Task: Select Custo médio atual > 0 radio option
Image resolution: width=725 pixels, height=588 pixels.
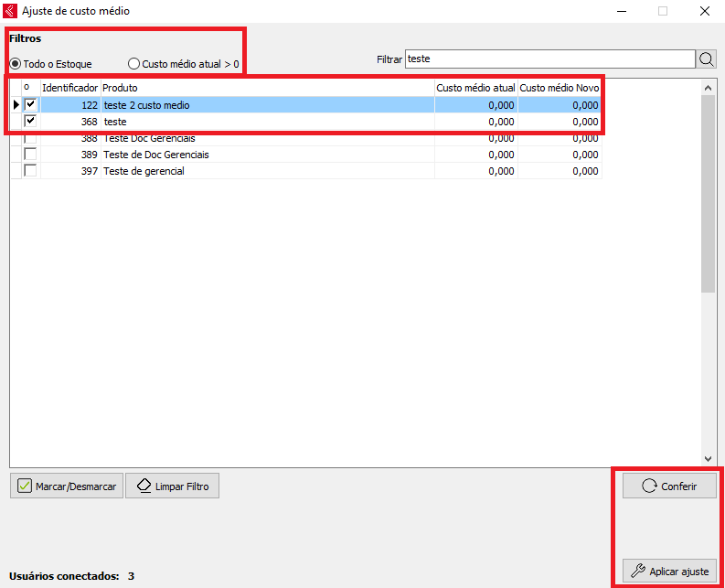Action: tap(134, 64)
